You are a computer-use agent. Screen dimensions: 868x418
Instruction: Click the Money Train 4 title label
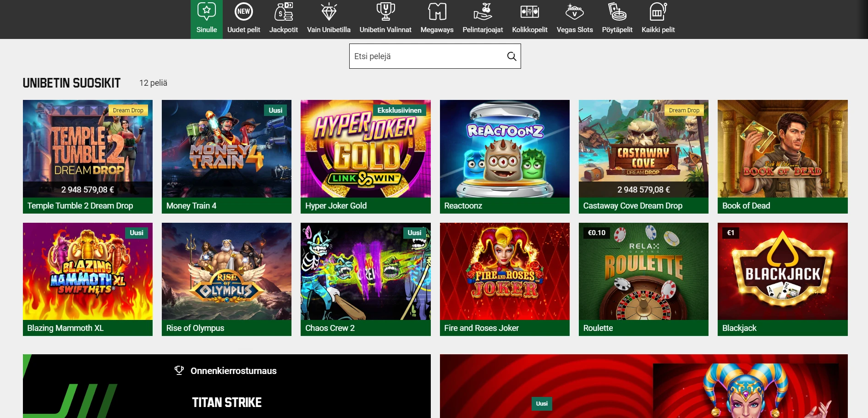191,206
